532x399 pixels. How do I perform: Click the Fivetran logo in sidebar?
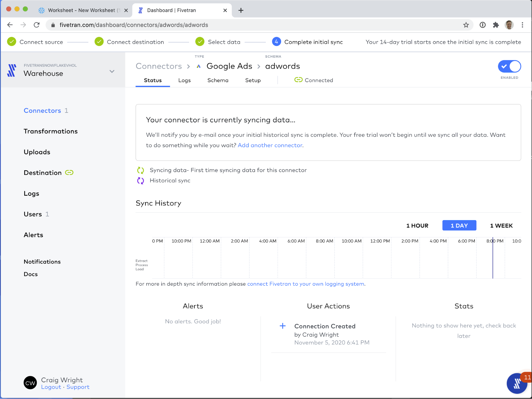point(12,70)
